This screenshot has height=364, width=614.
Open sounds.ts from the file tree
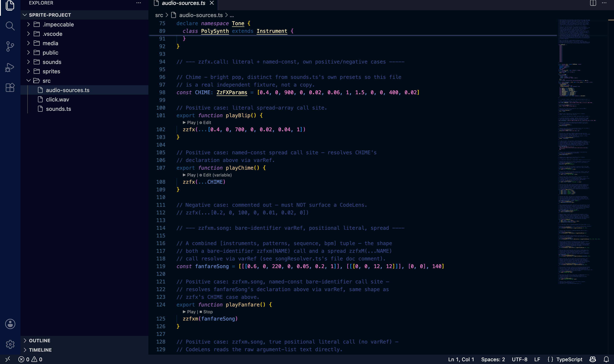coord(84,109)
